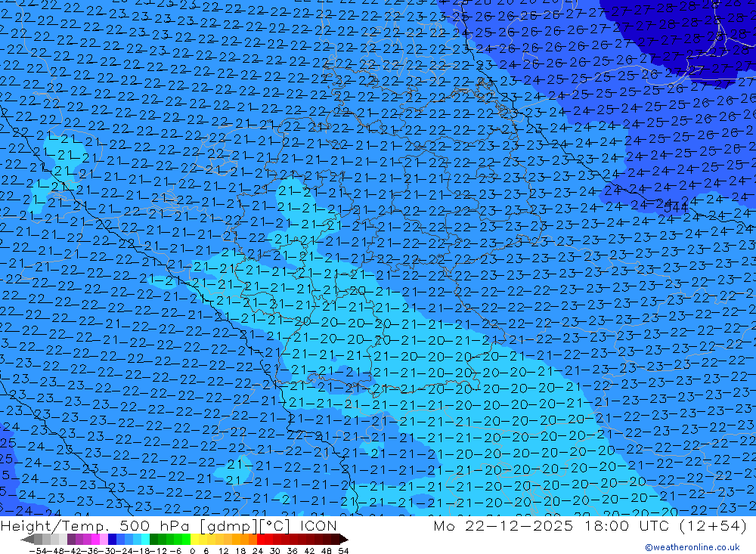Select the dark blue -30 legend swatch

coord(112,539)
